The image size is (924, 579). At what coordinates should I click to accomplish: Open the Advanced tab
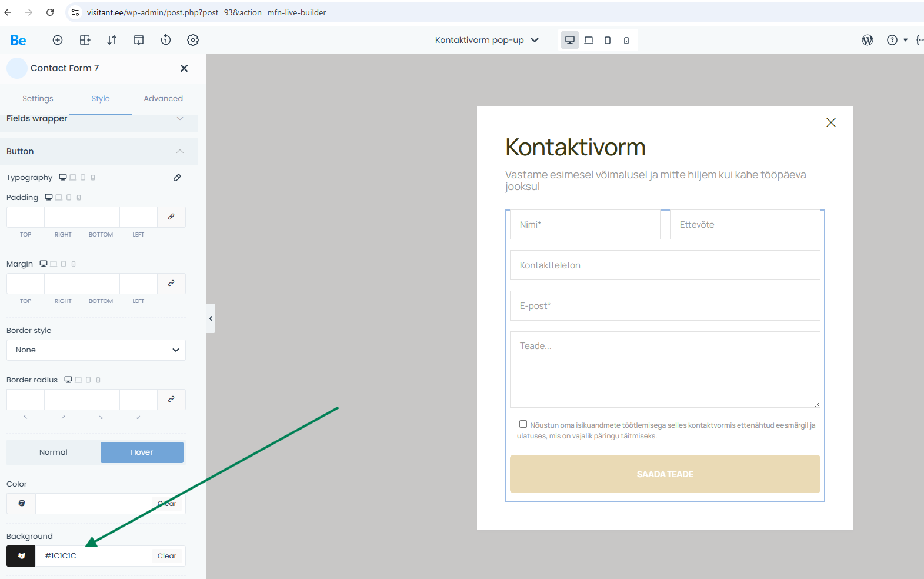point(163,99)
